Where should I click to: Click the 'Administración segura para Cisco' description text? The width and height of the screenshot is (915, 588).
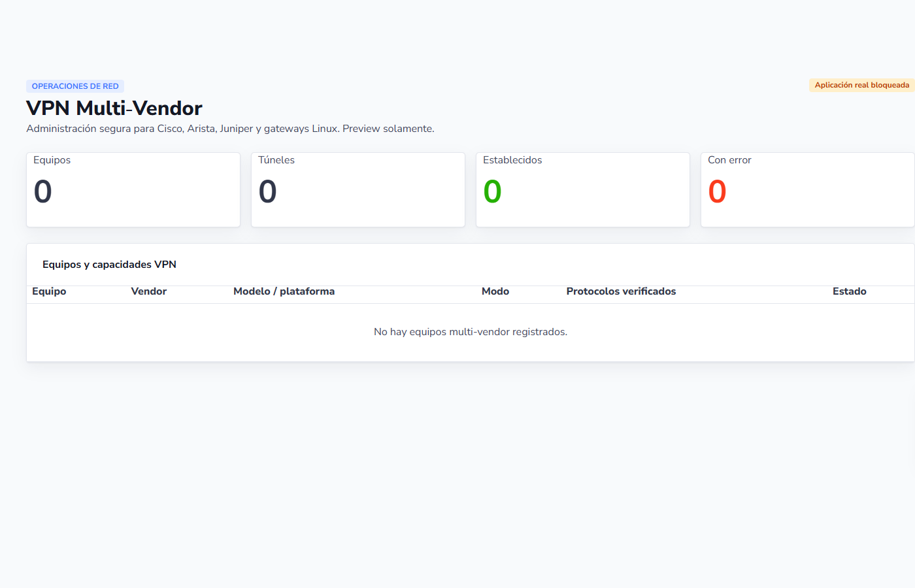tap(230, 129)
